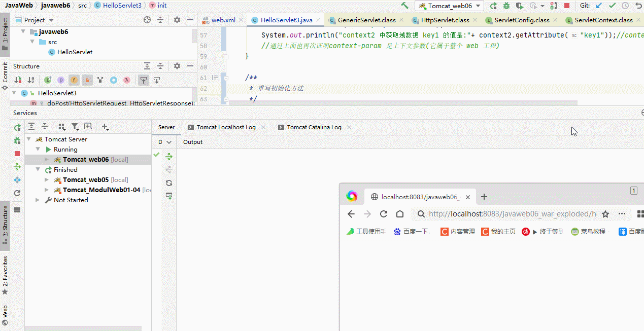Debug service in Services left toolbar
This screenshot has height=331, width=644.
click(x=17, y=140)
